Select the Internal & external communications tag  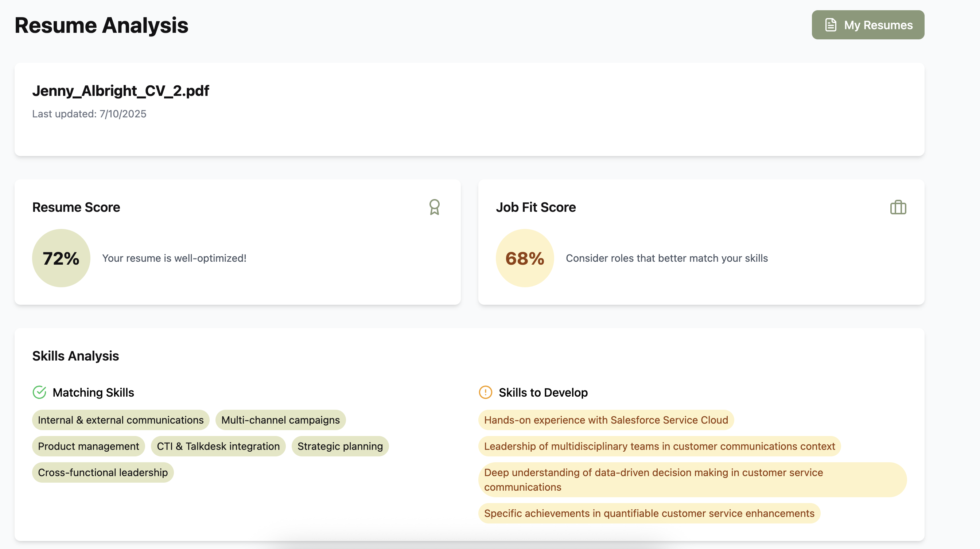click(121, 420)
